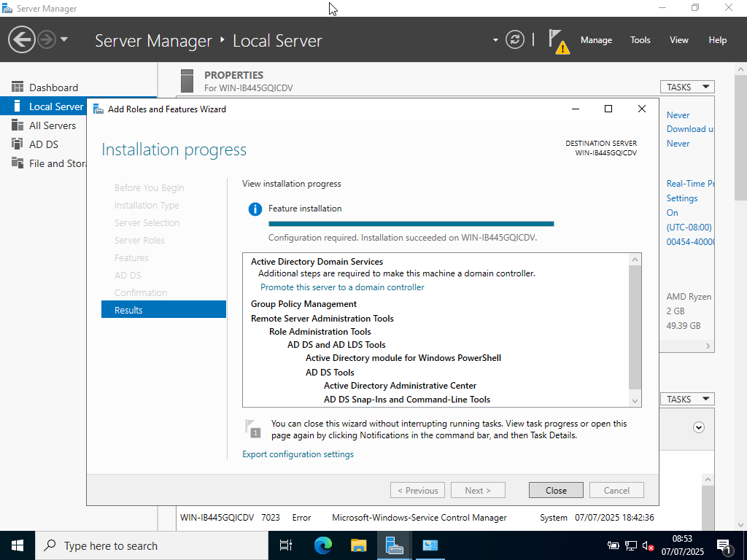Select the event 7023 Error row
The height and width of the screenshot is (560, 747).
417,518
